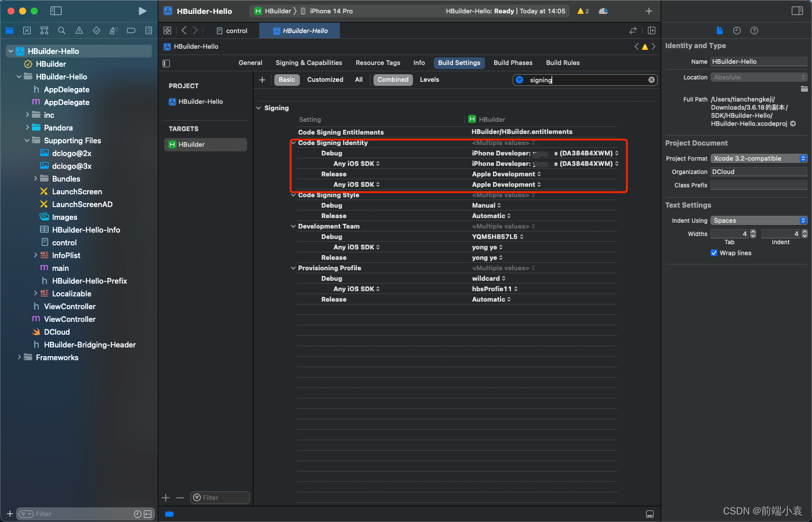Change Debug code signing style Manual
This screenshot has height=522, width=812.
(x=487, y=205)
